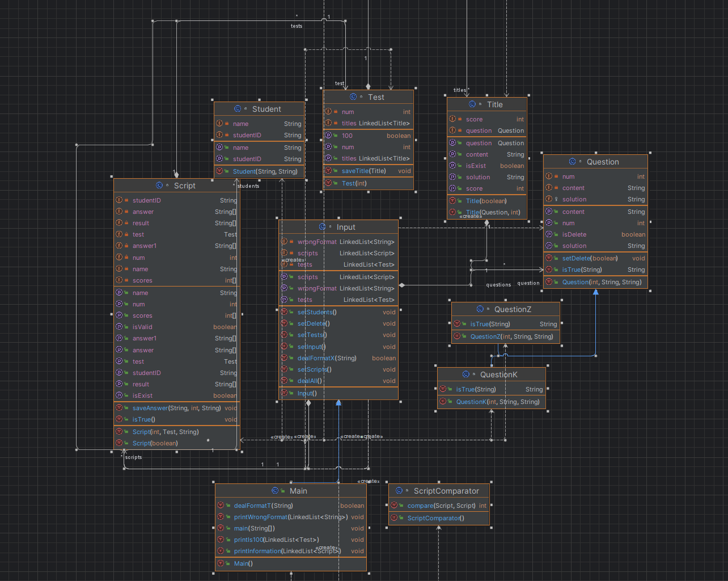Click isTrue(String) method row in QuestionZ

pos(506,324)
